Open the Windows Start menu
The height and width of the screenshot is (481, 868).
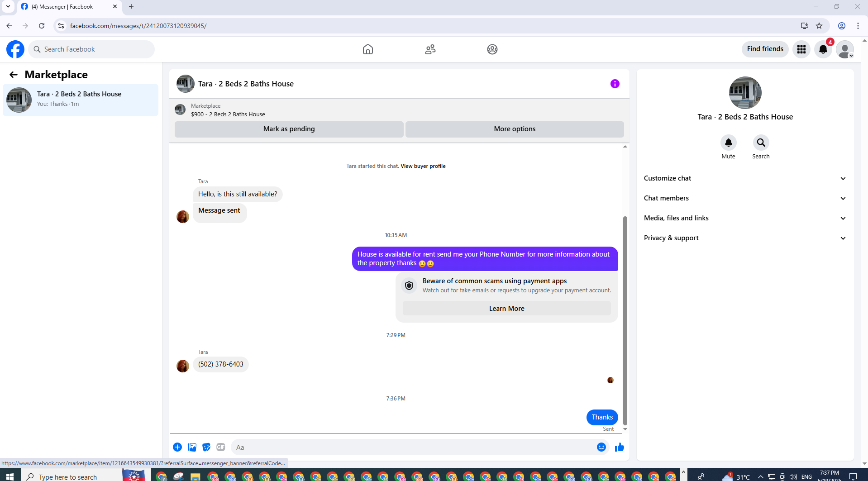10,476
